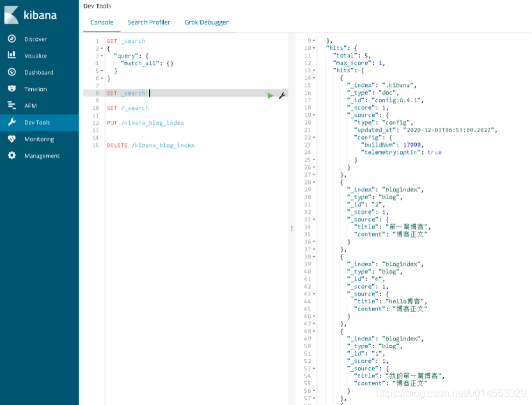The width and height of the screenshot is (532, 405).
Task: Click "title": "我的第一篇博客" line
Action: (399, 376)
